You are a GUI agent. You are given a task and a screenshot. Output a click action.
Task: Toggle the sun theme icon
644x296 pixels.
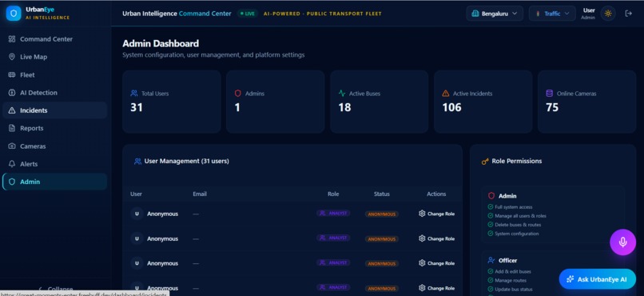[x=608, y=14]
